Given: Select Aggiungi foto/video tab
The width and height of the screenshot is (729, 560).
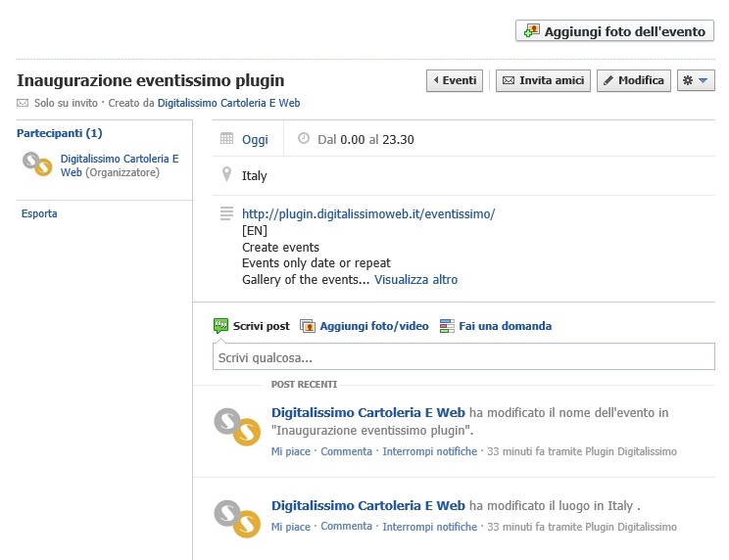Looking at the screenshot, I should pyautogui.click(x=374, y=326).
